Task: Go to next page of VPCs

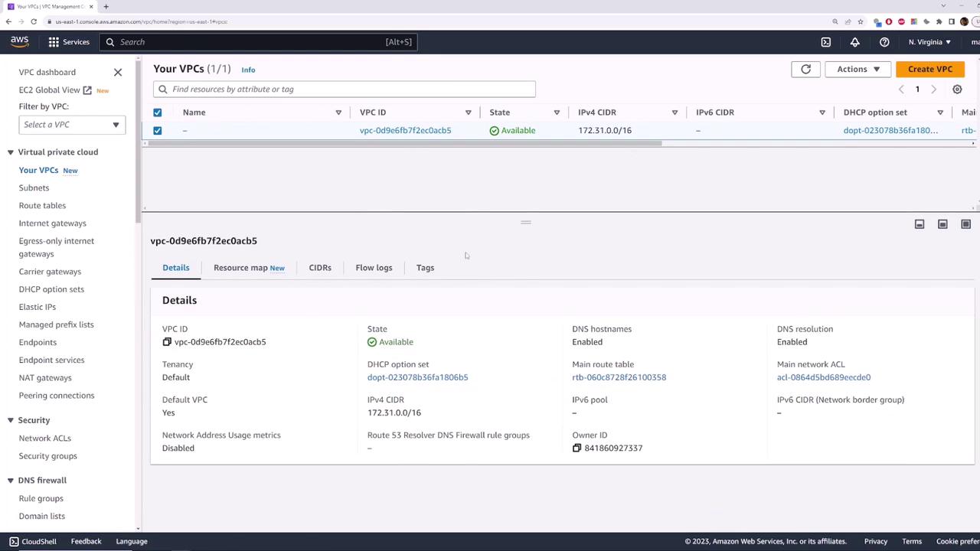Action: (933, 90)
